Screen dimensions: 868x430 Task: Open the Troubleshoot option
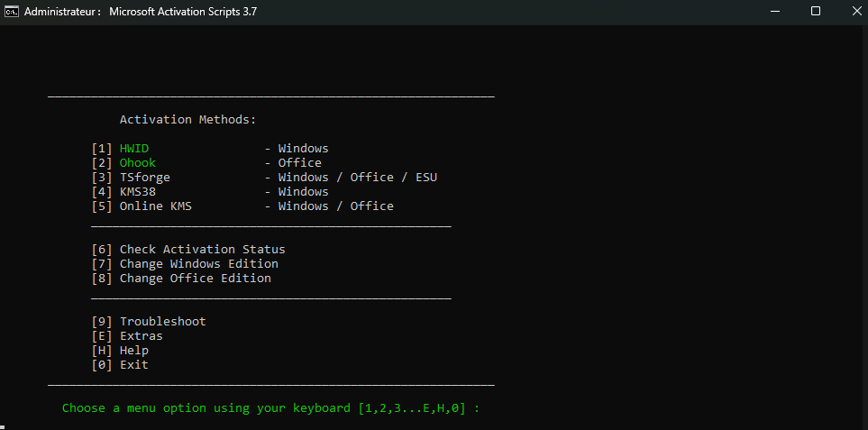[162, 322]
